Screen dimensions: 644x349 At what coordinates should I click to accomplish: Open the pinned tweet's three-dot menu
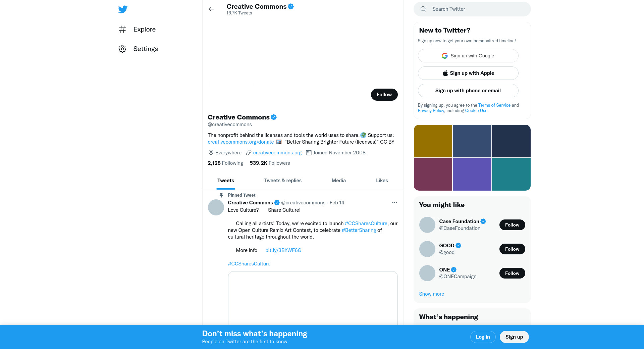pyautogui.click(x=394, y=203)
